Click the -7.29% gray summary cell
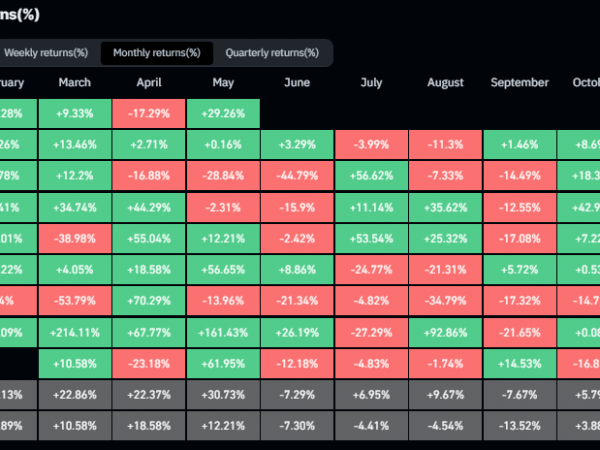 297,395
